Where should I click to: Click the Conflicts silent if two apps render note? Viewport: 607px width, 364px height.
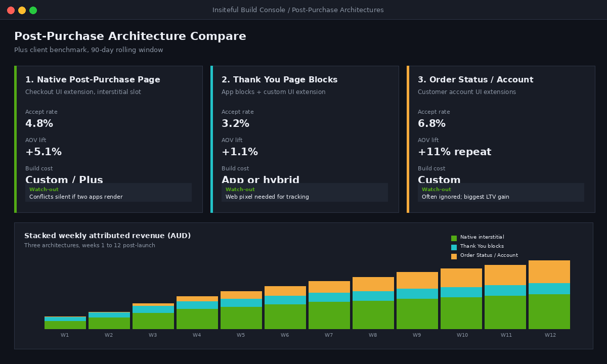(76, 197)
